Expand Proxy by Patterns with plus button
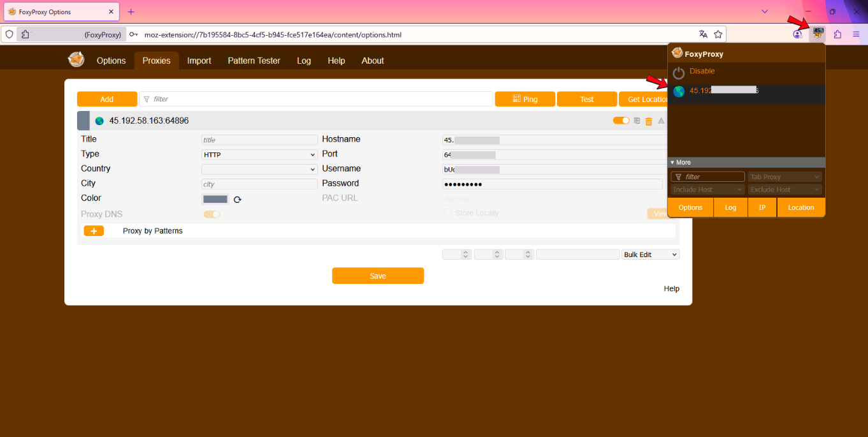Screen dimensions: 868x437 tap(94, 231)
